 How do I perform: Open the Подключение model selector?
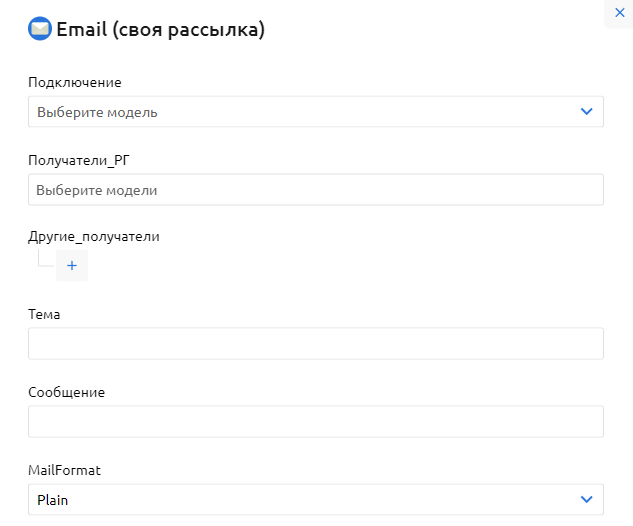point(300,112)
